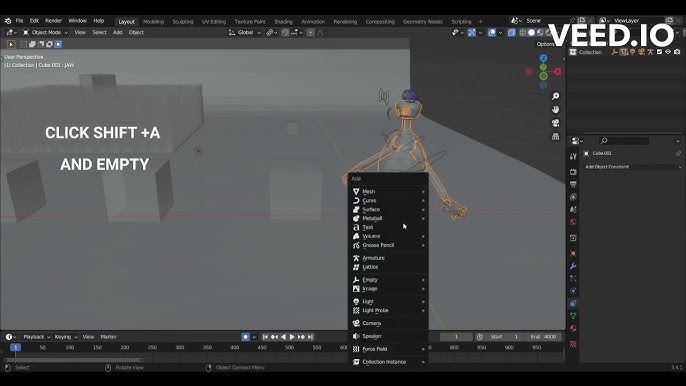The image size is (686, 386).
Task: Toggle auto keying record button
Action: pyautogui.click(x=246, y=337)
